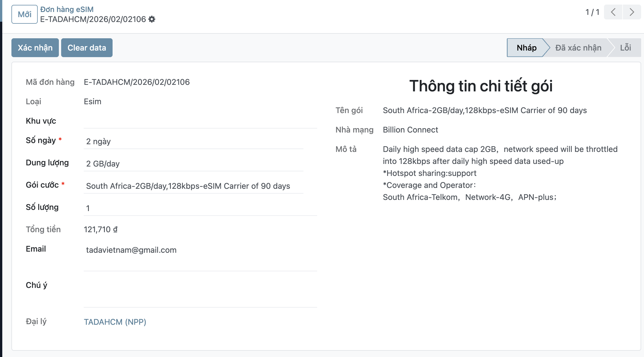Select the Lỗi status stage
This screenshot has height=357, width=644.
[625, 48]
